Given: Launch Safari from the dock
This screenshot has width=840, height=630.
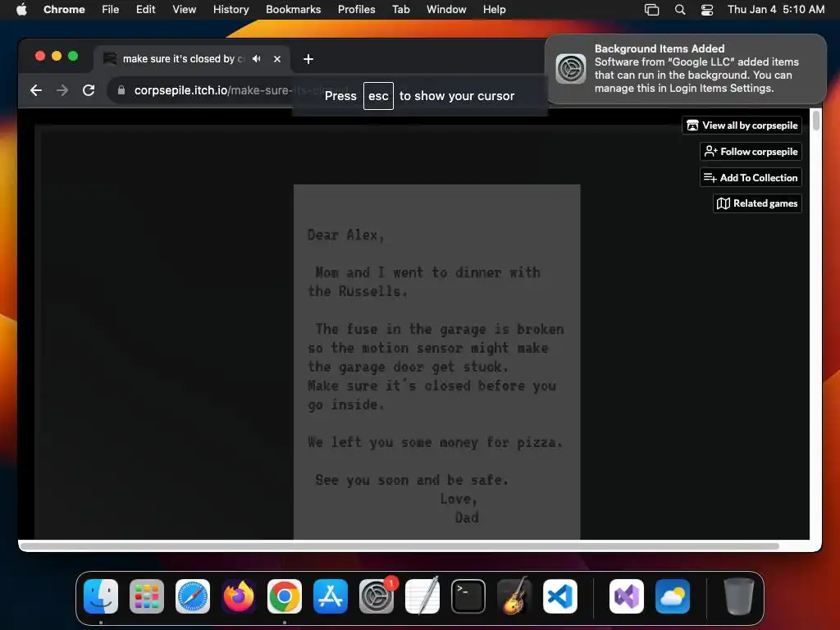Looking at the screenshot, I should tap(193, 596).
